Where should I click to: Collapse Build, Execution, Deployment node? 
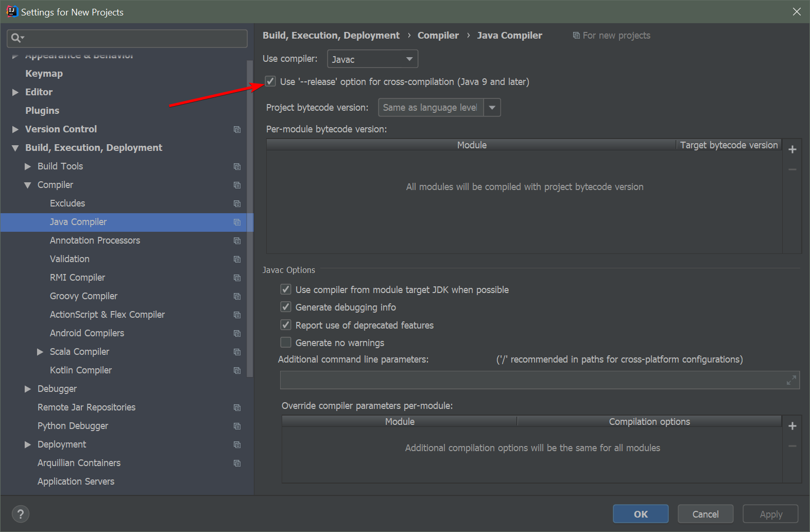coord(15,148)
